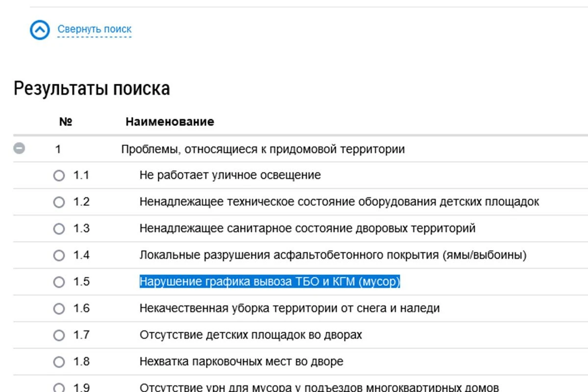This screenshot has height=392, width=588.
Task: Click 'Локальные разрушения асфальтобетонного покрытия' text
Action: point(333,255)
